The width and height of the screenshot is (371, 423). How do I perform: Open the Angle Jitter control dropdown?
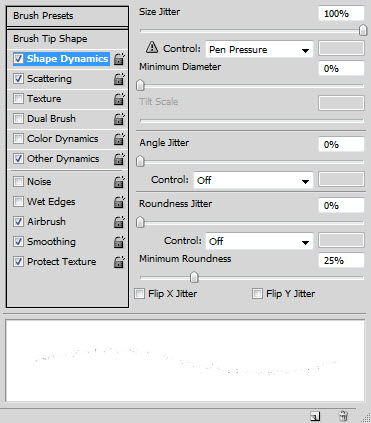tap(253, 180)
